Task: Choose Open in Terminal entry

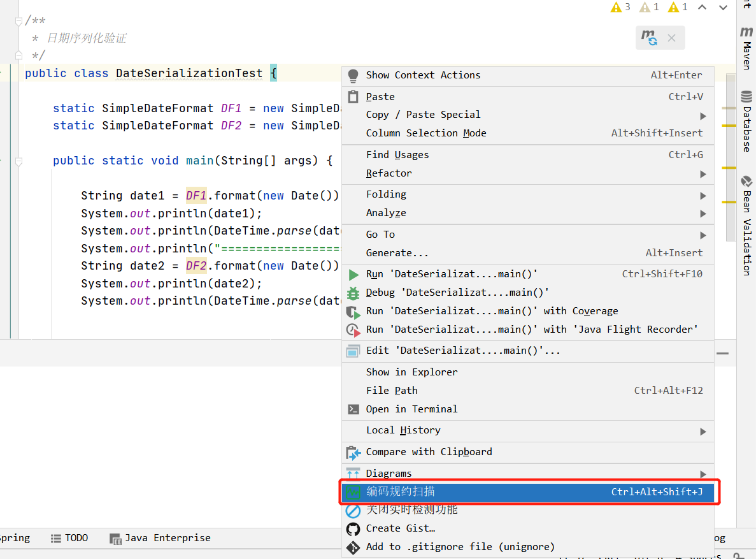Action: click(528, 409)
